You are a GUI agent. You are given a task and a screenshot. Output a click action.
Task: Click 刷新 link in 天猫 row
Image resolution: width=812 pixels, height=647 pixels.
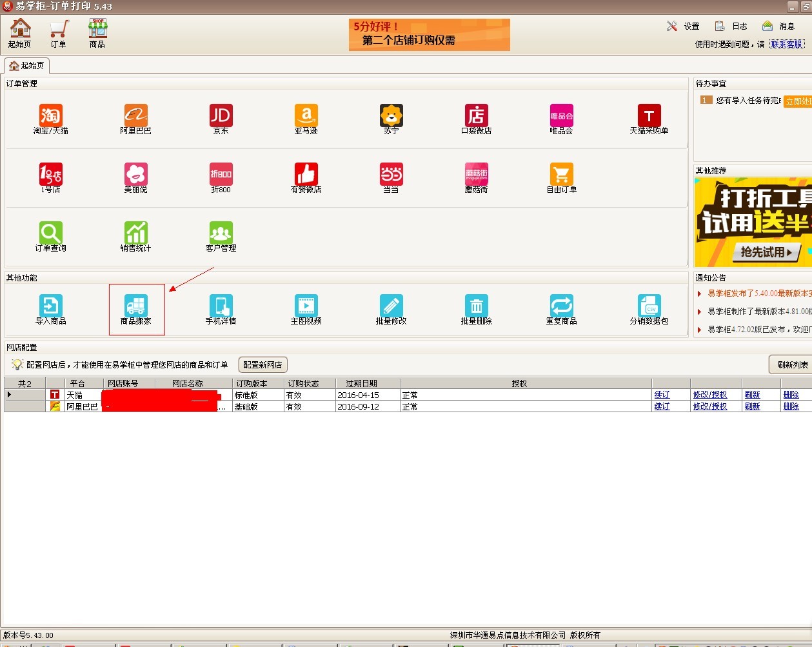click(752, 395)
